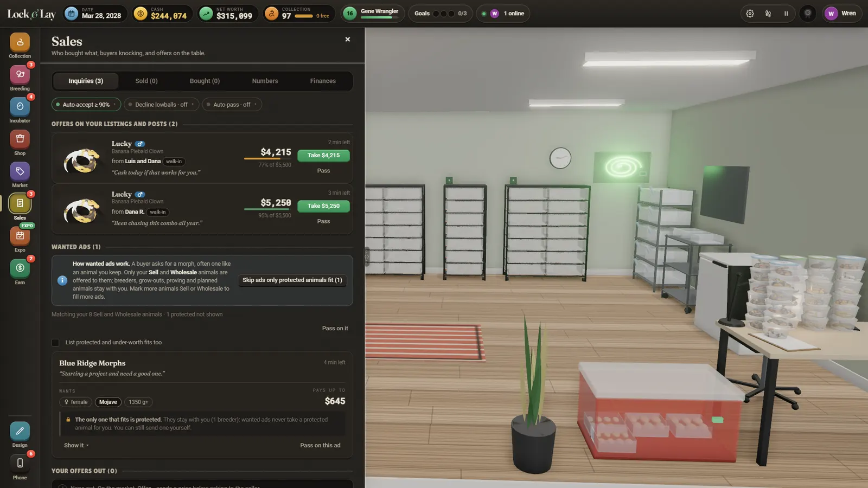Image resolution: width=868 pixels, height=488 pixels.
Task: Open the Earn sidebar icon
Action: (x=20, y=268)
